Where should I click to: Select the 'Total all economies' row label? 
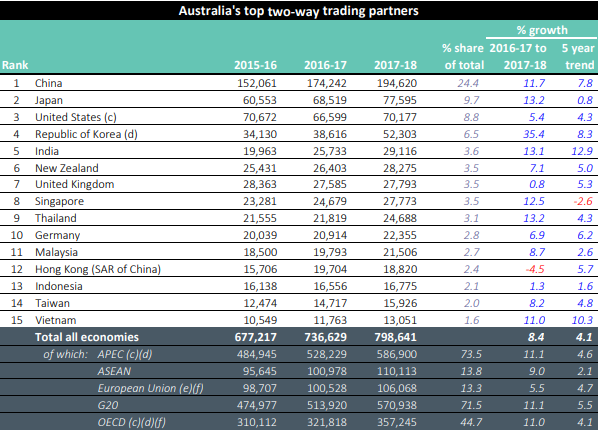[x=87, y=337]
